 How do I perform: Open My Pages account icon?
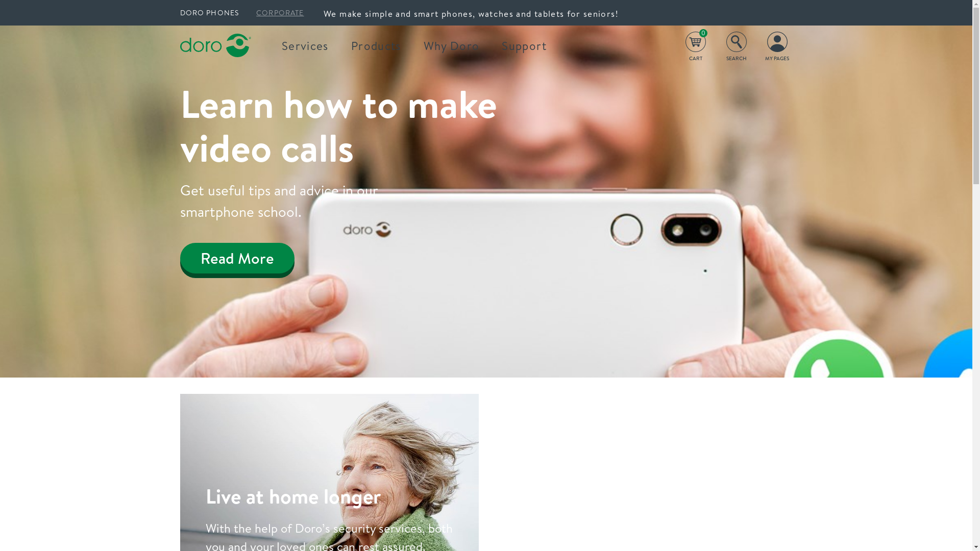(x=777, y=42)
